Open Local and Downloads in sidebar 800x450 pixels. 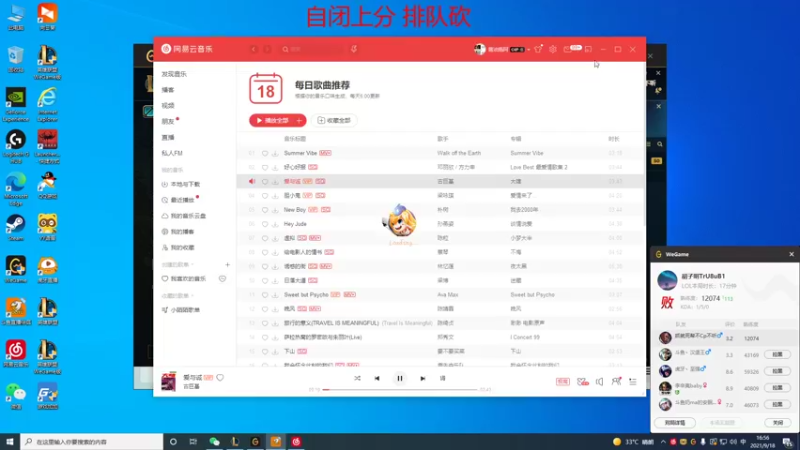click(181, 184)
